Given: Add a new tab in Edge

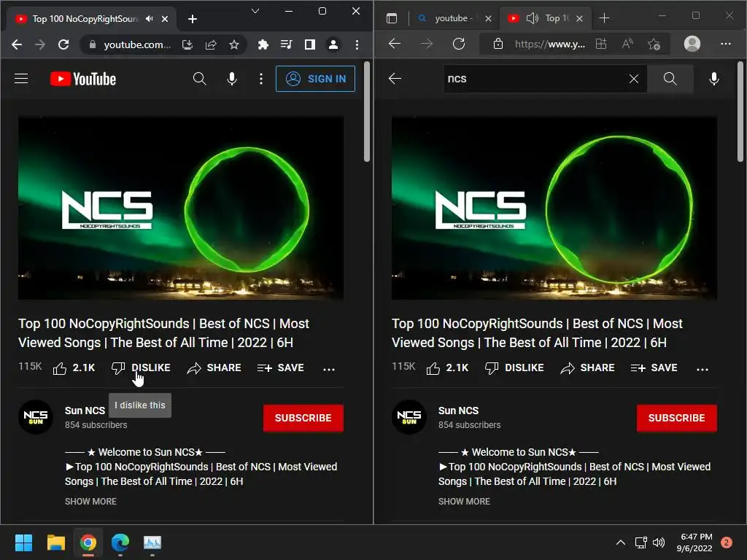Looking at the screenshot, I should click(x=604, y=18).
